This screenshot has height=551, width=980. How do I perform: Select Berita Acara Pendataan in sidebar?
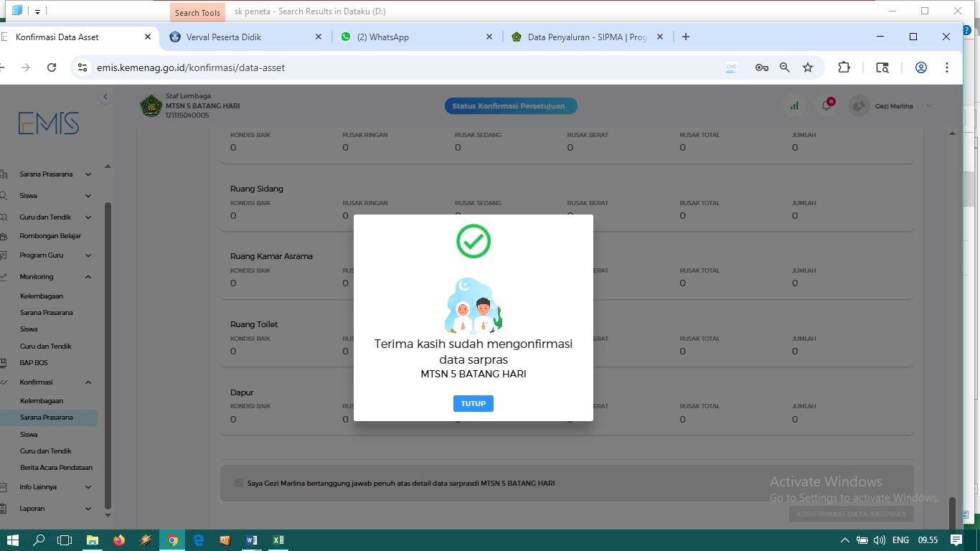point(56,468)
